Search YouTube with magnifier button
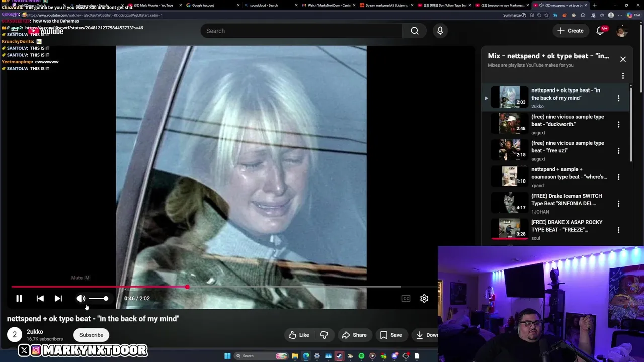644x362 pixels. [415, 31]
